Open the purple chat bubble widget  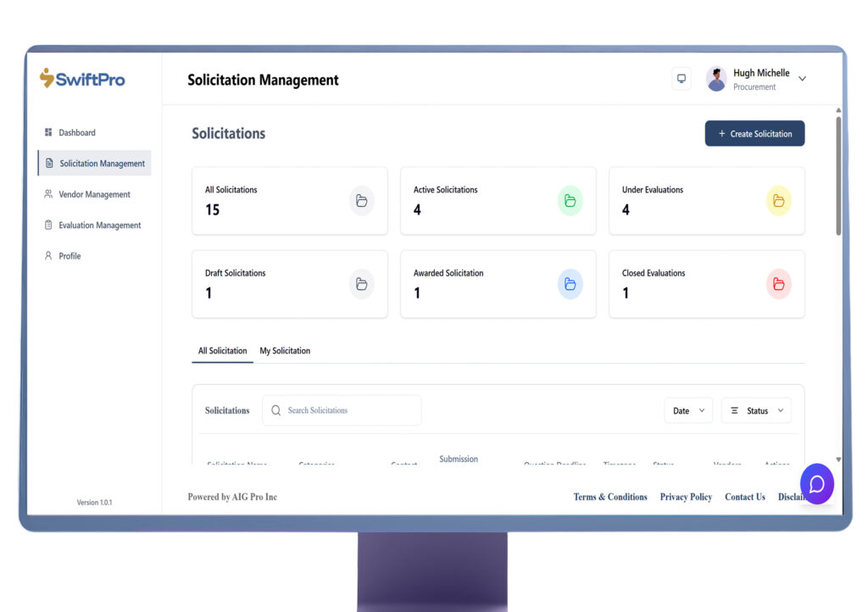pyautogui.click(x=816, y=484)
